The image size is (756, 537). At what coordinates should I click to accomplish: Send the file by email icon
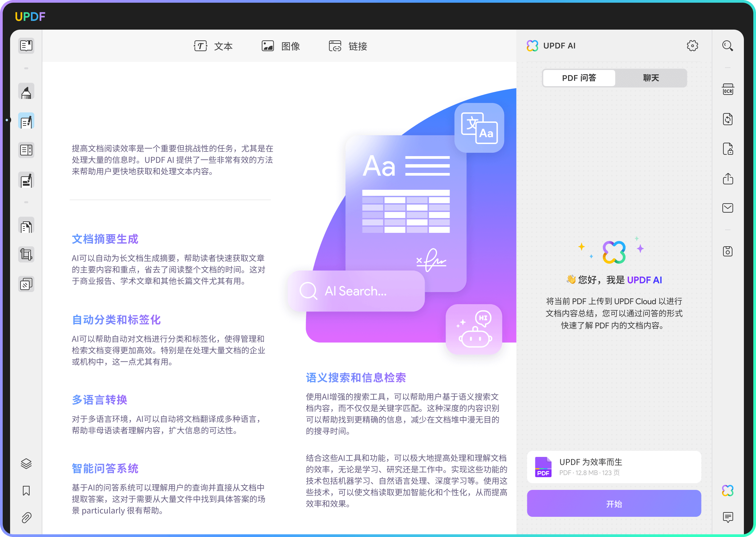coord(728,208)
